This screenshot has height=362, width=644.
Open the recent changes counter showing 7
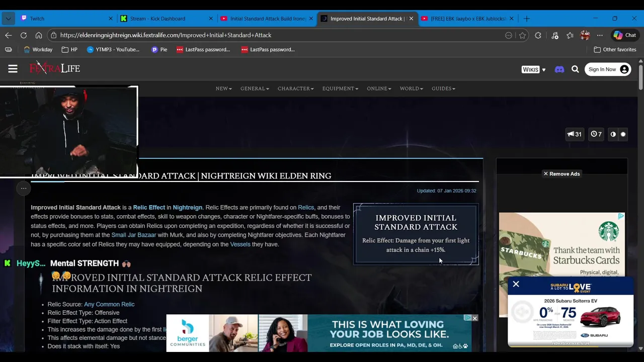point(596,134)
